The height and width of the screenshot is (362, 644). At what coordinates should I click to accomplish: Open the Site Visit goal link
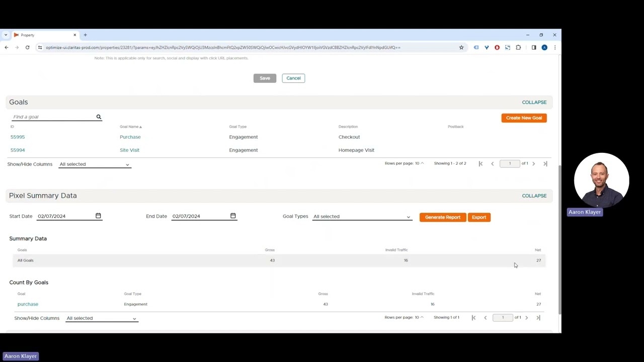tap(129, 150)
